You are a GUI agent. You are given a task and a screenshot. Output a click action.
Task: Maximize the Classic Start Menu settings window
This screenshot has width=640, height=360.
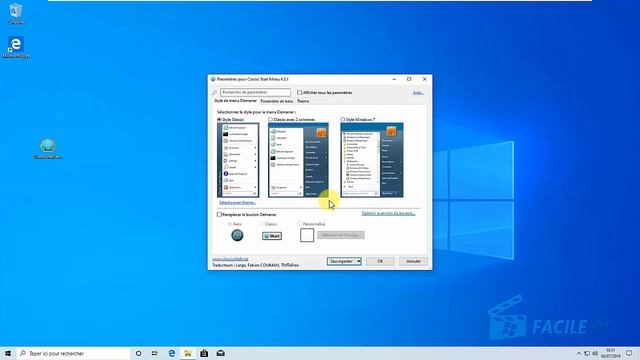click(409, 79)
